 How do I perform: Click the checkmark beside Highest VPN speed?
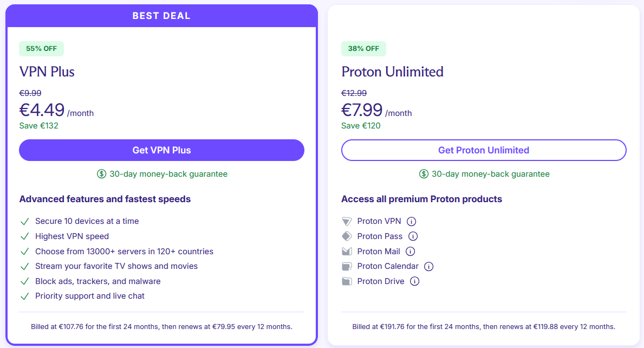point(24,237)
